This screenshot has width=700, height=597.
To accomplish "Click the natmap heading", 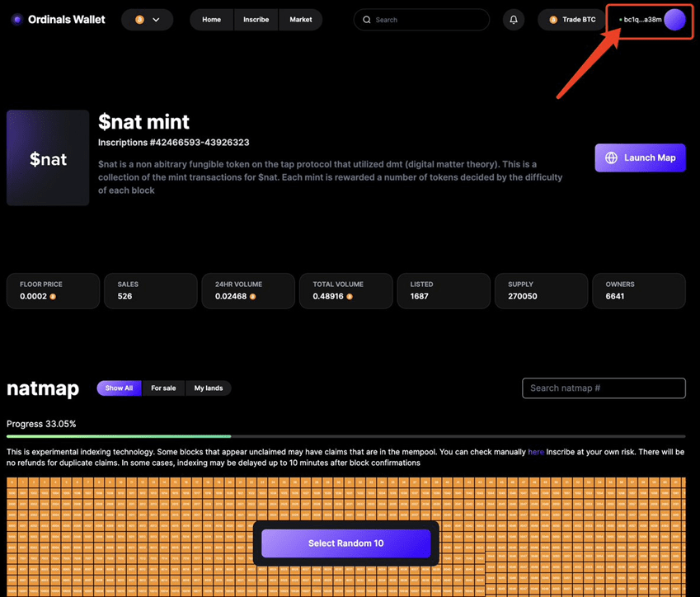I will coord(43,388).
